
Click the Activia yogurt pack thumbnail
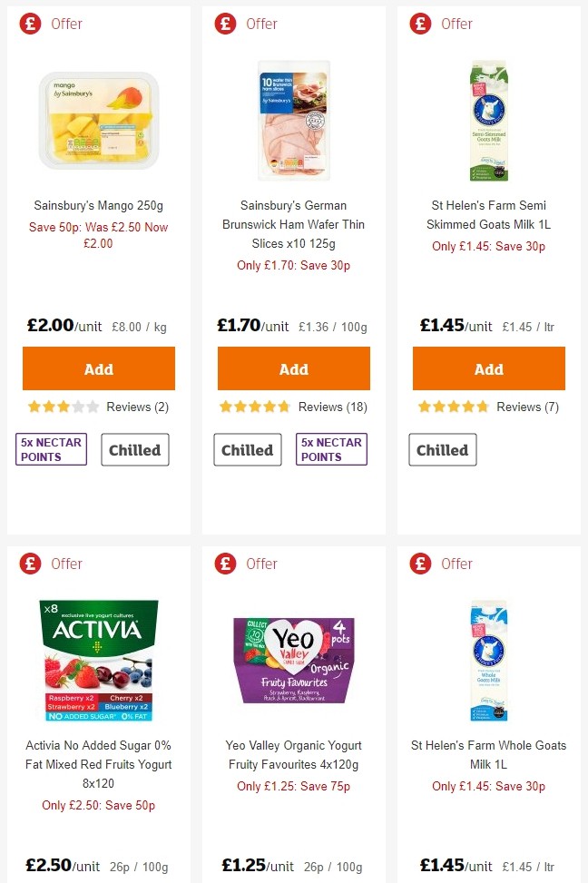[x=98, y=660]
